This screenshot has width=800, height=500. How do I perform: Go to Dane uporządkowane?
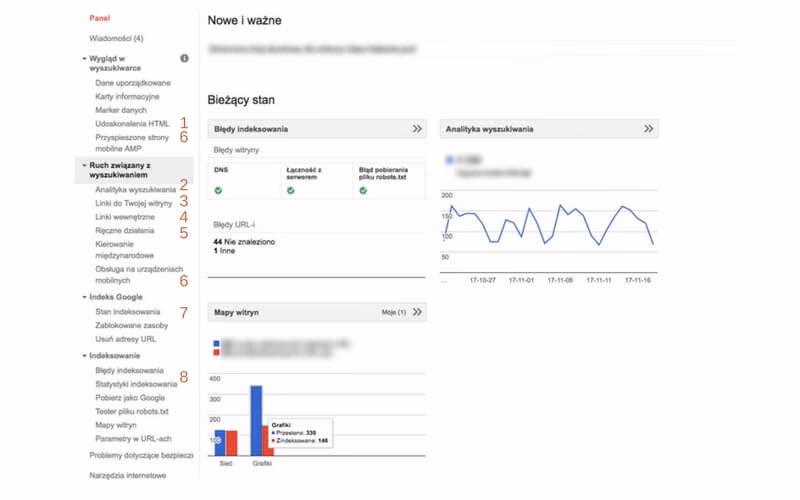coord(133,83)
